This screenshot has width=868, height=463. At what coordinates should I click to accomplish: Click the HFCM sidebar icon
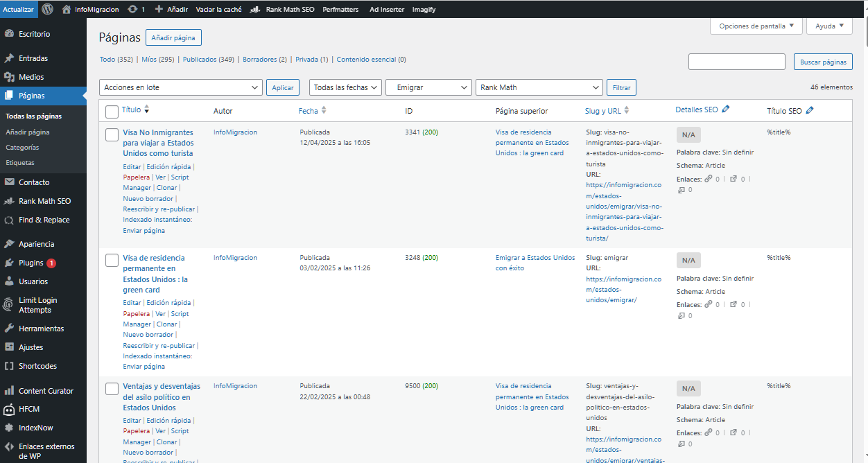tap(9, 409)
